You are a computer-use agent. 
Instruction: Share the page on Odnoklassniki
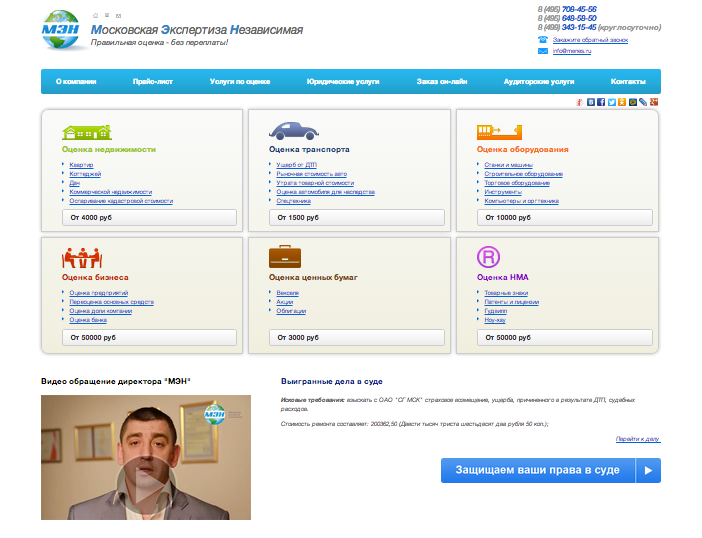(622, 102)
